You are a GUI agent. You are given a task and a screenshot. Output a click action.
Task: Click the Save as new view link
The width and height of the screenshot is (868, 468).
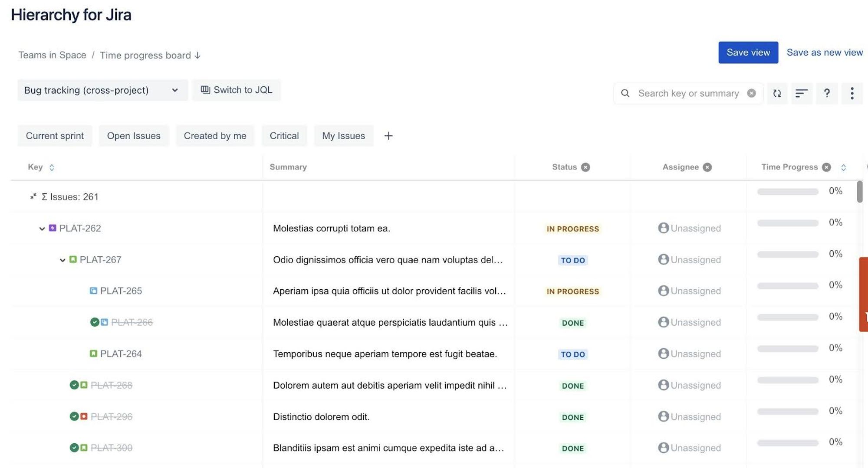click(x=825, y=52)
